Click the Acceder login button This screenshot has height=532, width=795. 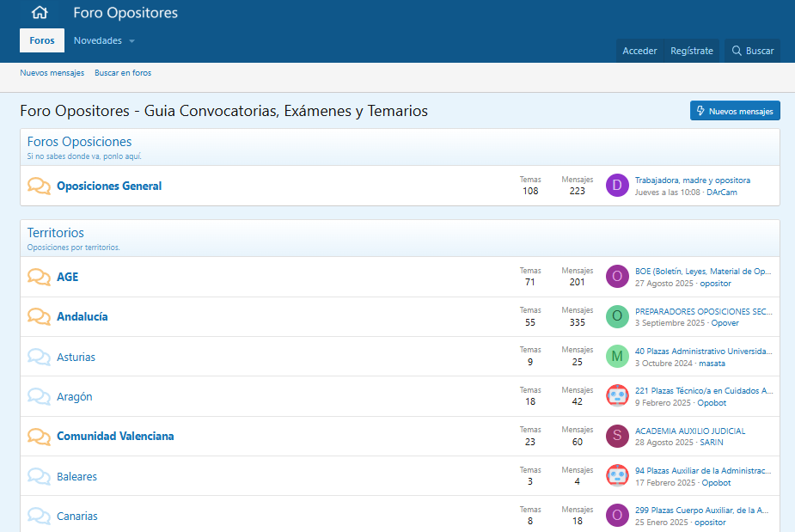639,51
